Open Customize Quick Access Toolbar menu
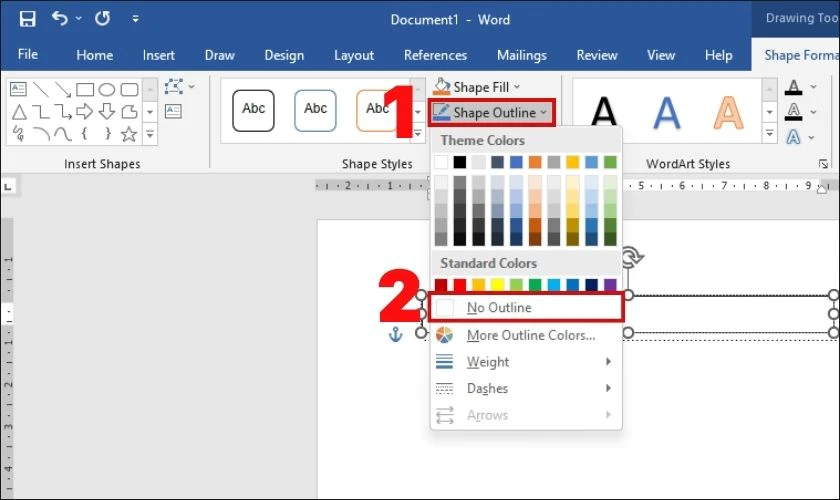This screenshot has width=840, height=500. click(x=136, y=19)
